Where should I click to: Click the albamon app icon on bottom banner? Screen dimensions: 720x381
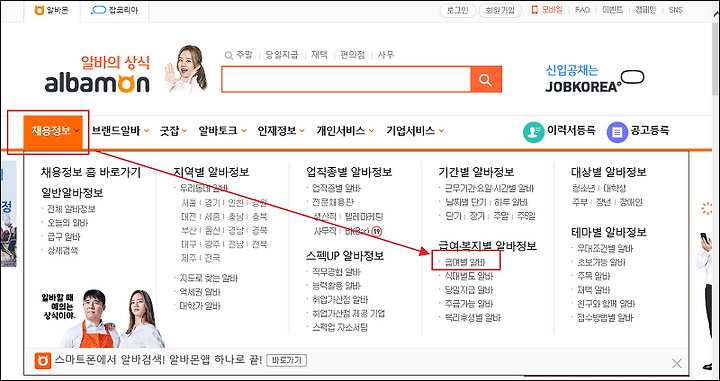pos(43,361)
